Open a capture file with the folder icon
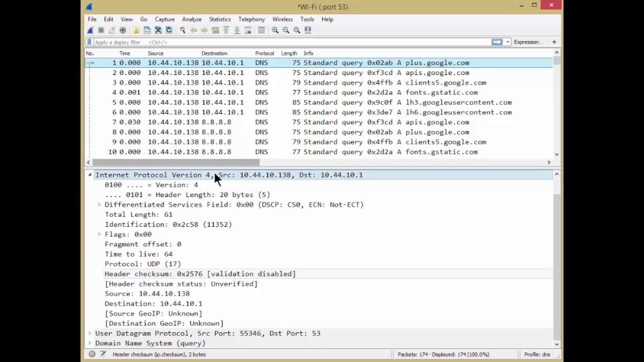 [136, 30]
